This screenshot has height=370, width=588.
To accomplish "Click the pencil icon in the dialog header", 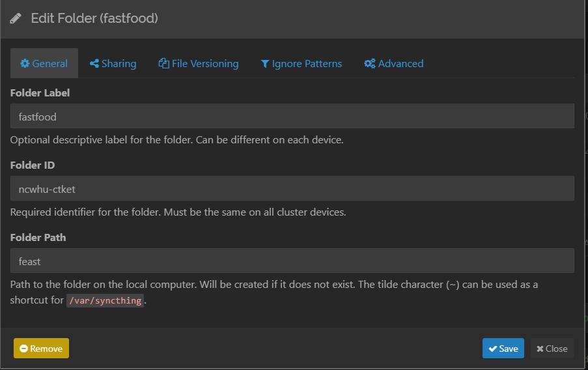I will (16, 18).
